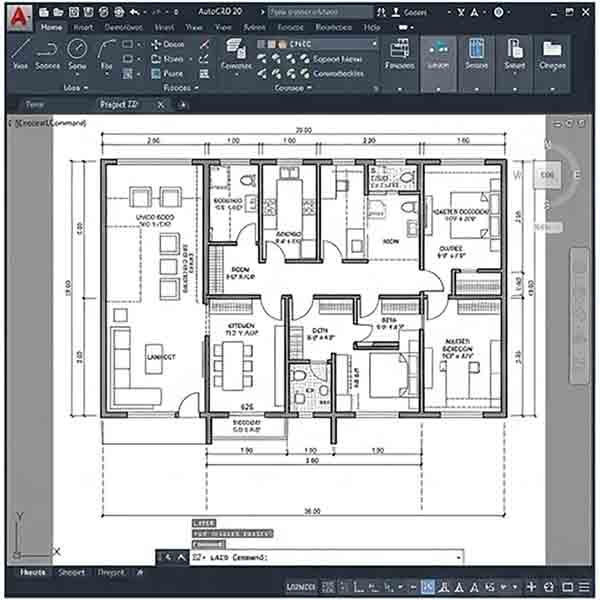Image resolution: width=600 pixels, height=600 pixels.
Task: Toggle snap mode icon right of the grid icon
Action: (343, 587)
